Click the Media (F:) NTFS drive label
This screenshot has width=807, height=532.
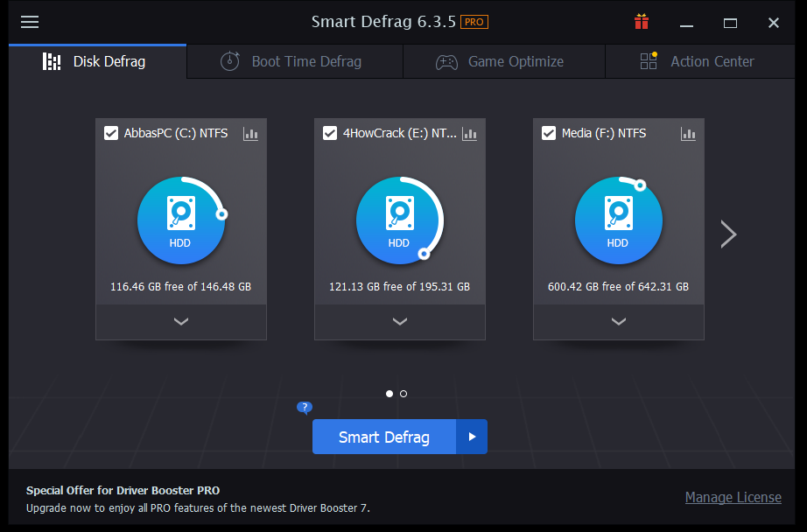pos(604,133)
